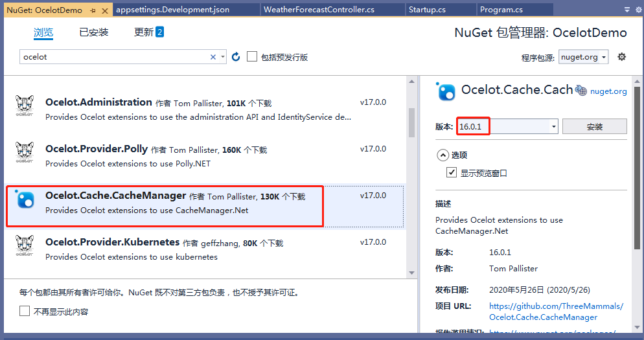
Task: Select Ocelot.Cache.CacheManager package icon
Action: tap(25, 199)
